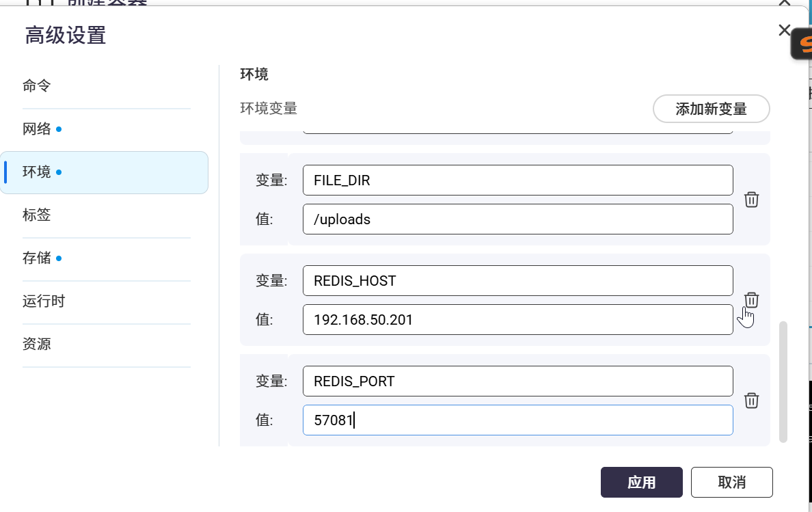This screenshot has height=512, width=812.
Task: Focus the REDIS_PORT variable name field
Action: pos(517,381)
